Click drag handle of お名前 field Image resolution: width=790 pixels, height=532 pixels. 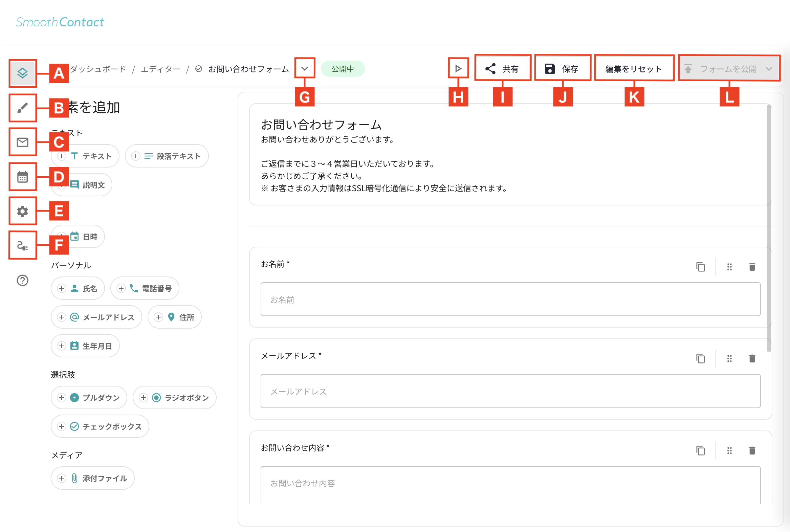click(729, 267)
